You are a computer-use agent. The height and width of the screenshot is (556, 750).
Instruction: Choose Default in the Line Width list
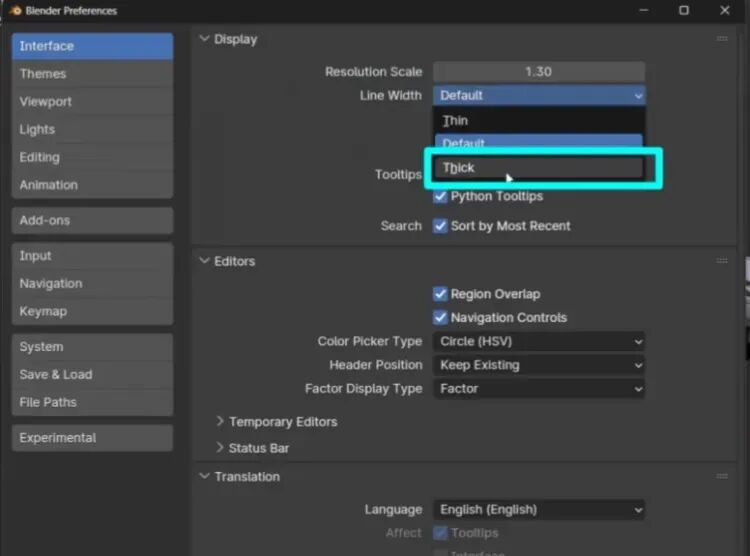pyautogui.click(x=539, y=141)
